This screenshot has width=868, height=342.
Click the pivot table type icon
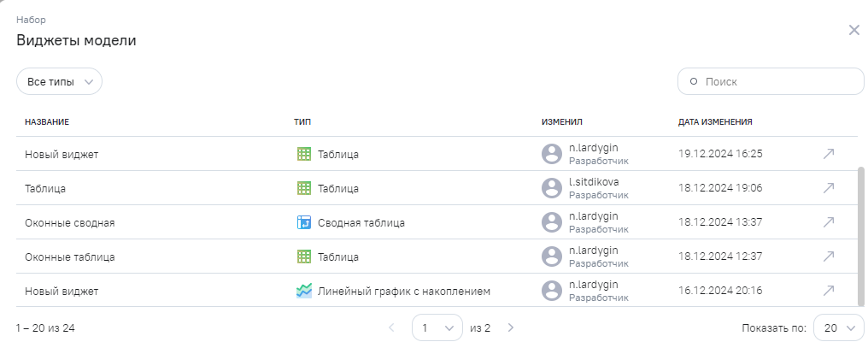click(303, 222)
